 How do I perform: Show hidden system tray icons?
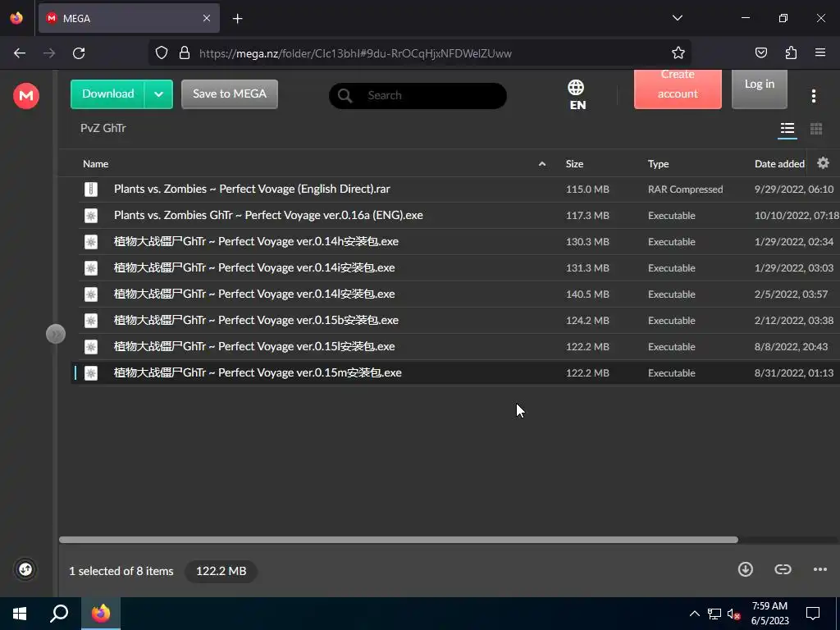tap(694, 614)
